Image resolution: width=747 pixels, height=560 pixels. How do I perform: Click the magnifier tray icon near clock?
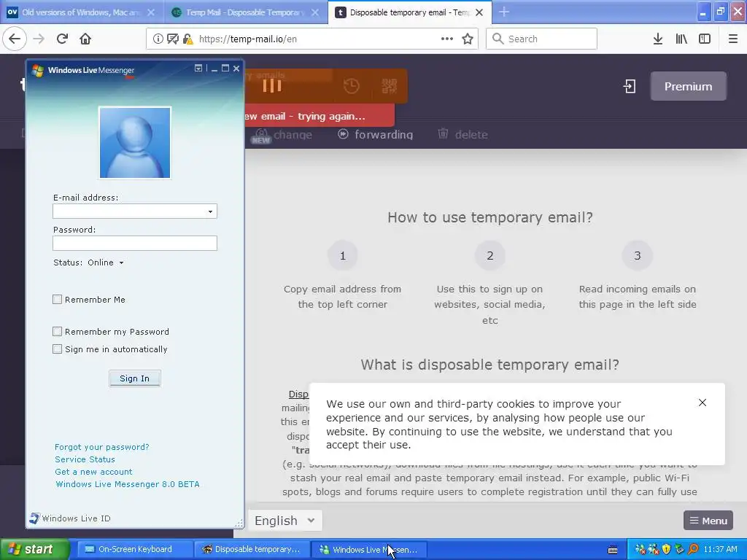point(693,550)
